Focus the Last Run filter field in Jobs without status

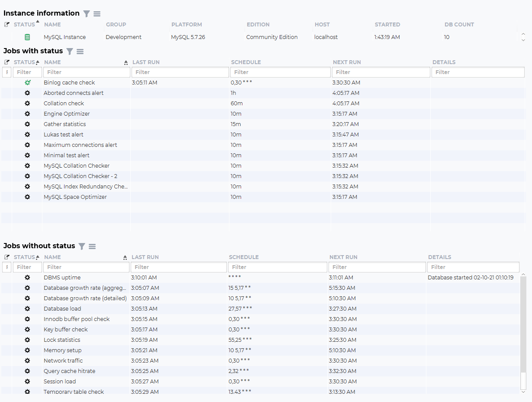(178, 267)
